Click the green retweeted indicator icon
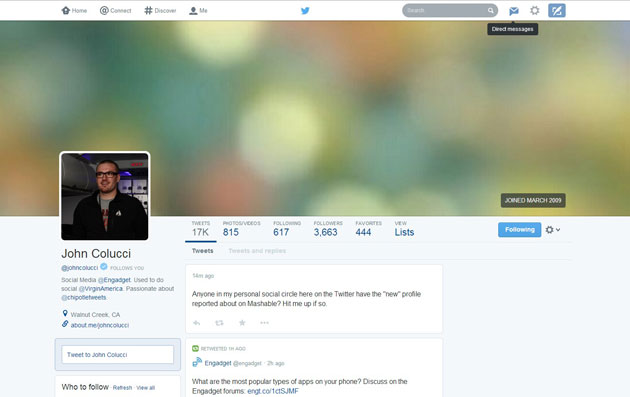This screenshot has height=397, width=630. (x=195, y=348)
